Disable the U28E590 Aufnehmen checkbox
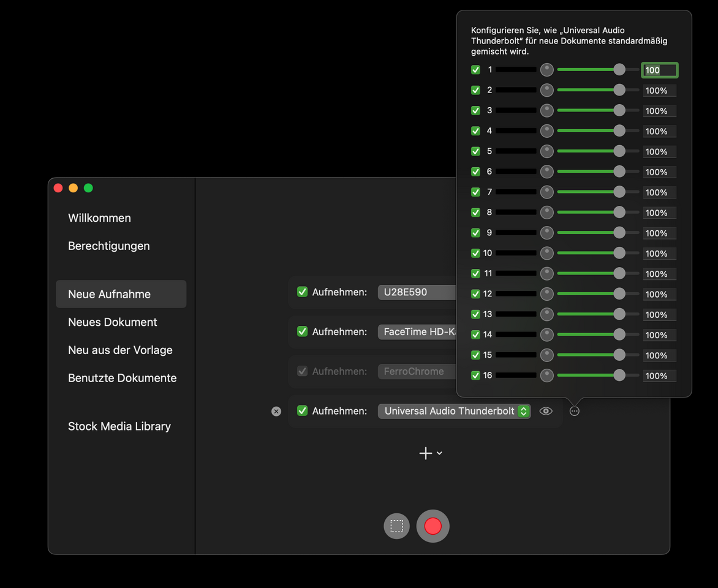This screenshot has width=718, height=588. [302, 292]
